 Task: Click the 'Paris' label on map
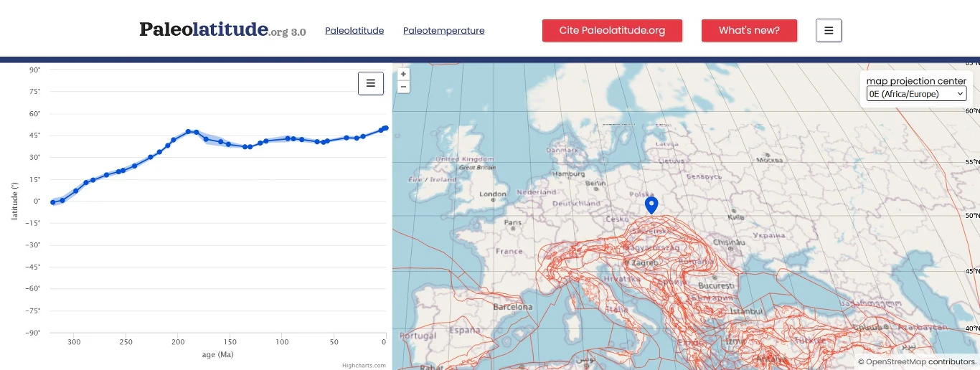[513, 222]
